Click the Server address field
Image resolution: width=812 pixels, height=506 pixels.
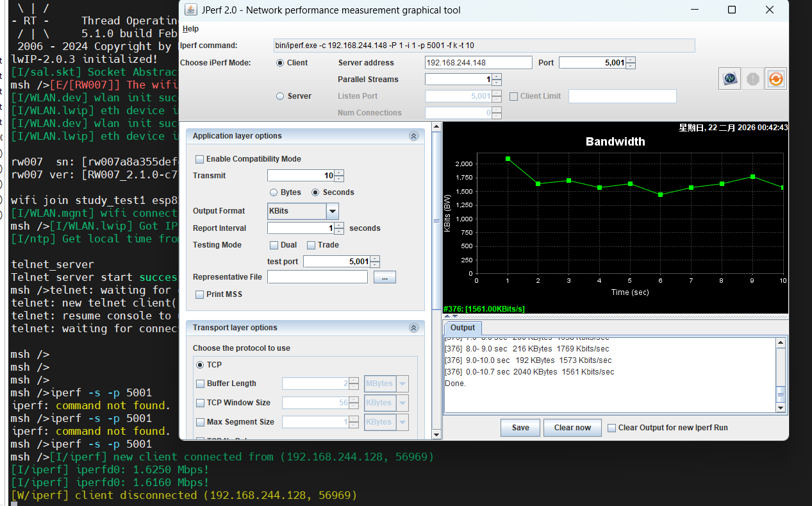click(x=479, y=63)
